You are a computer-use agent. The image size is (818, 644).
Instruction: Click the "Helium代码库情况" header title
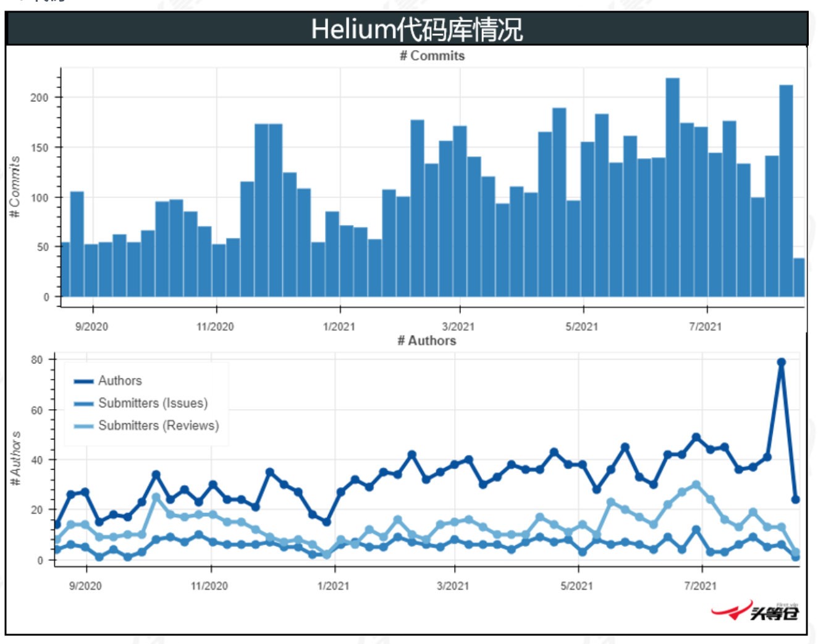tap(416, 29)
